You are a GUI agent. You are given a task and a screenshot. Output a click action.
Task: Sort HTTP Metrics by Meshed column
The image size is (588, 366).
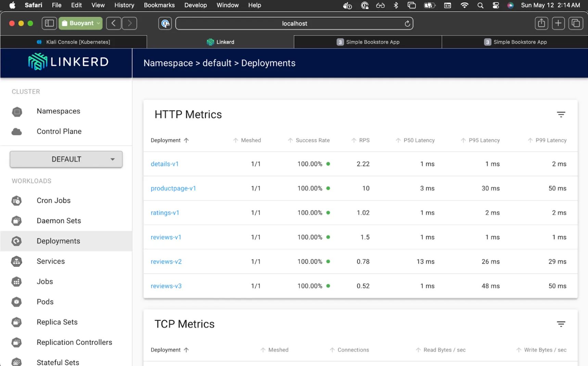(x=247, y=141)
